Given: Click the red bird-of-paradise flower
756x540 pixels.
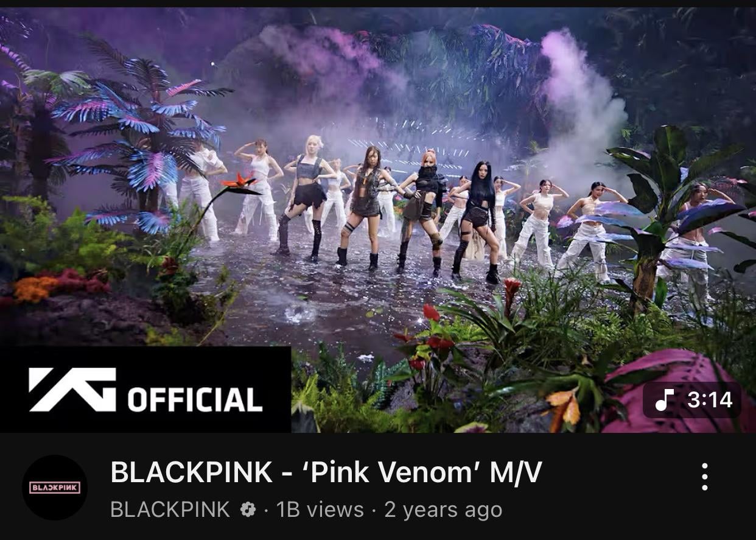Looking at the screenshot, I should pyautogui.click(x=240, y=182).
